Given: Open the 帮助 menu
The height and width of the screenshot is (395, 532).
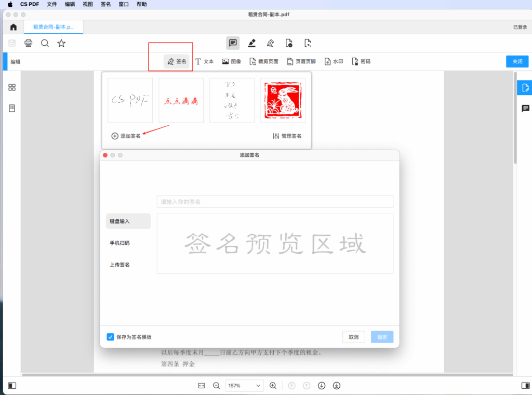Looking at the screenshot, I should click(142, 4).
